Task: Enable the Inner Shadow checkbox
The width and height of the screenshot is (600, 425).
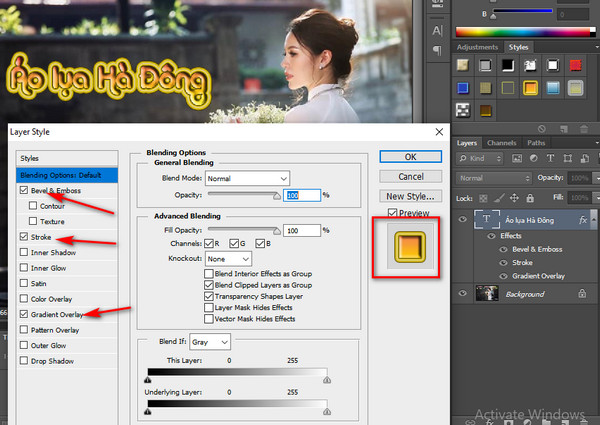Action: coord(24,252)
